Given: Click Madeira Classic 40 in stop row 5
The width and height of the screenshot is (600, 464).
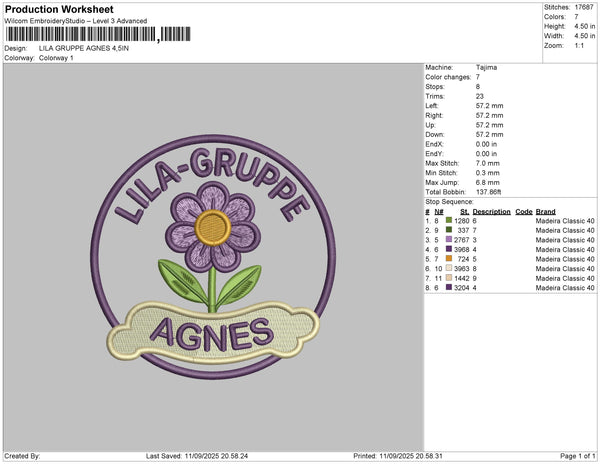Looking at the screenshot, I should (565, 259).
